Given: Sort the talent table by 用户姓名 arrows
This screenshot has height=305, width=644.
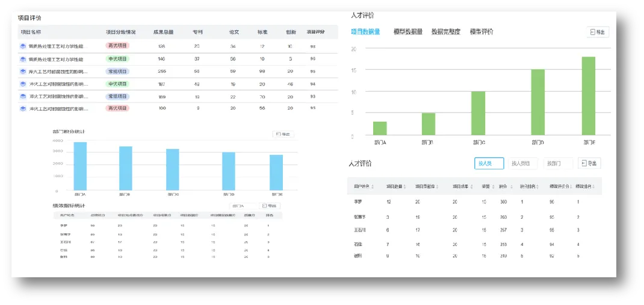Looking at the screenshot, I should (373, 187).
